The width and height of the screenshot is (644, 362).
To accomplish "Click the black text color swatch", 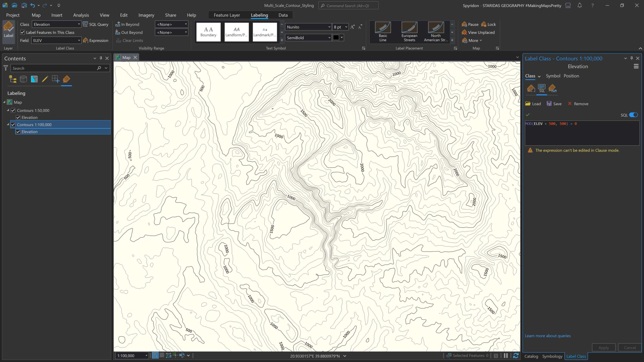I will pos(336,38).
